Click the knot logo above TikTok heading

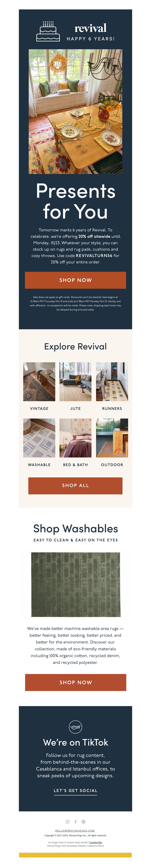click(x=75, y=727)
